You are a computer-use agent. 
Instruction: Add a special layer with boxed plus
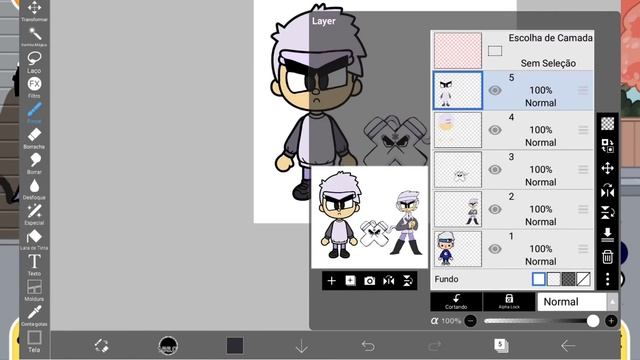(350, 281)
